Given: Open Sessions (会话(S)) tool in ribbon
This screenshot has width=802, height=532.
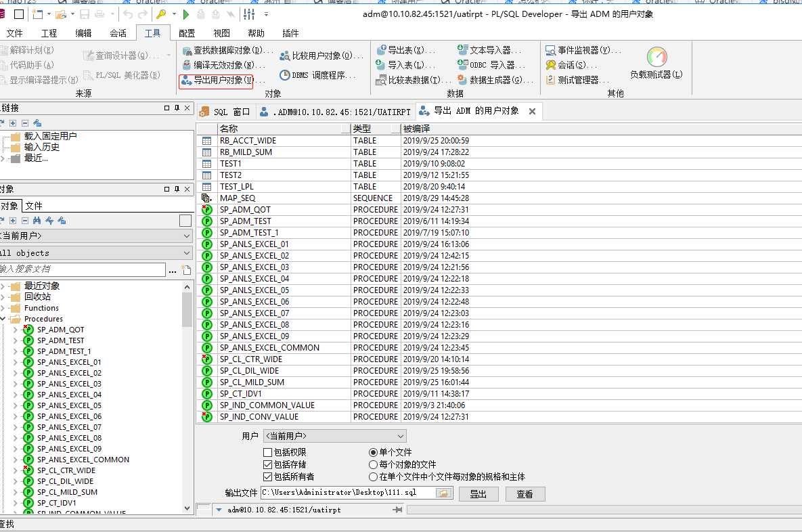Looking at the screenshot, I should click(571, 65).
